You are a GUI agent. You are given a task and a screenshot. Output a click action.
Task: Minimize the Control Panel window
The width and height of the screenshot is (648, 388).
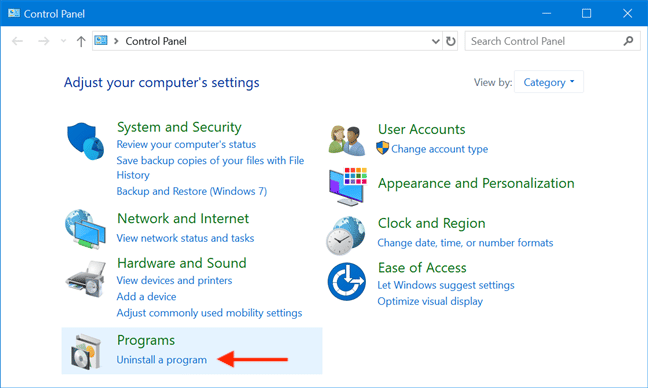(546, 13)
